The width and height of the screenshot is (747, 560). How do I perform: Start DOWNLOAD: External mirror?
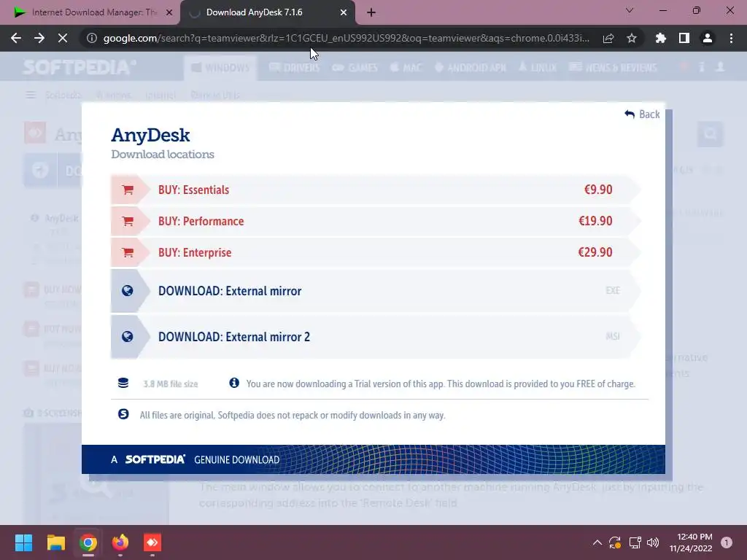coord(230,291)
